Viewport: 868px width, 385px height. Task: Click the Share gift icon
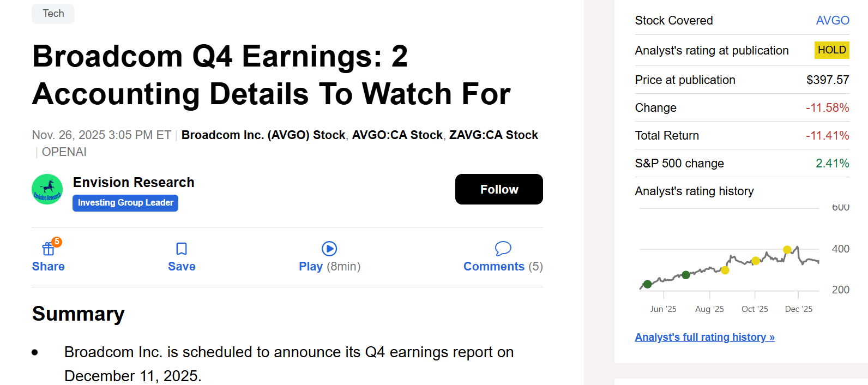[48, 249]
